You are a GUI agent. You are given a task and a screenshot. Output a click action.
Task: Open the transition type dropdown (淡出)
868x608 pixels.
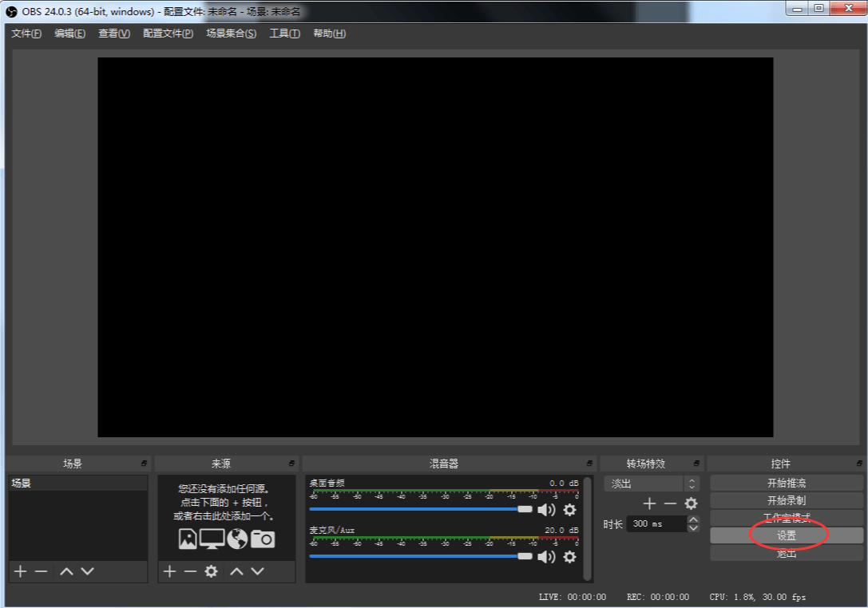tap(652, 484)
